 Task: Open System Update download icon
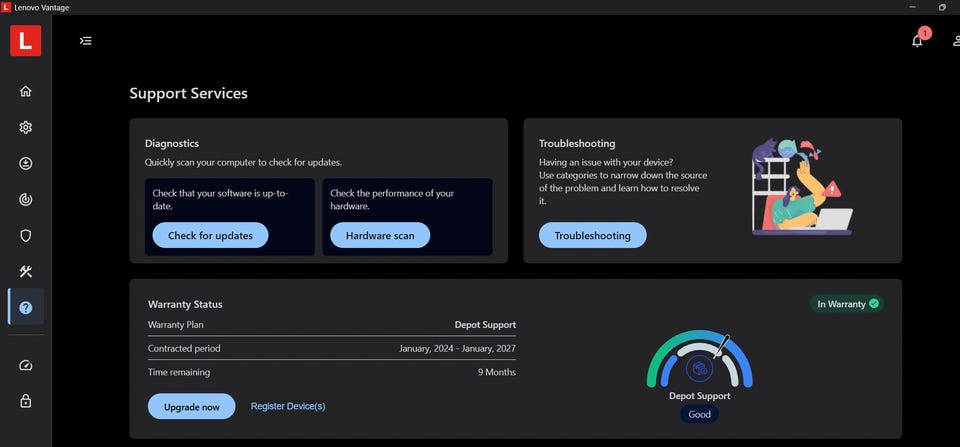click(x=26, y=163)
